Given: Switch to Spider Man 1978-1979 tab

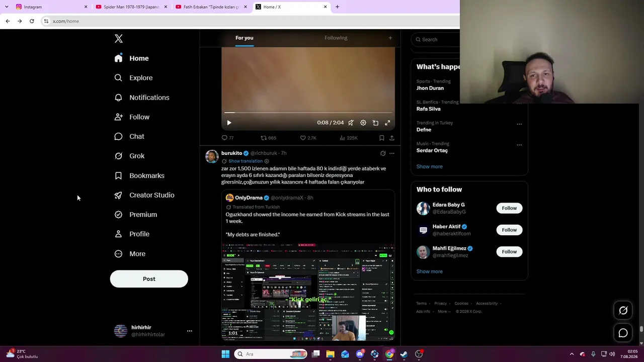Looking at the screenshot, I should pos(131,7).
